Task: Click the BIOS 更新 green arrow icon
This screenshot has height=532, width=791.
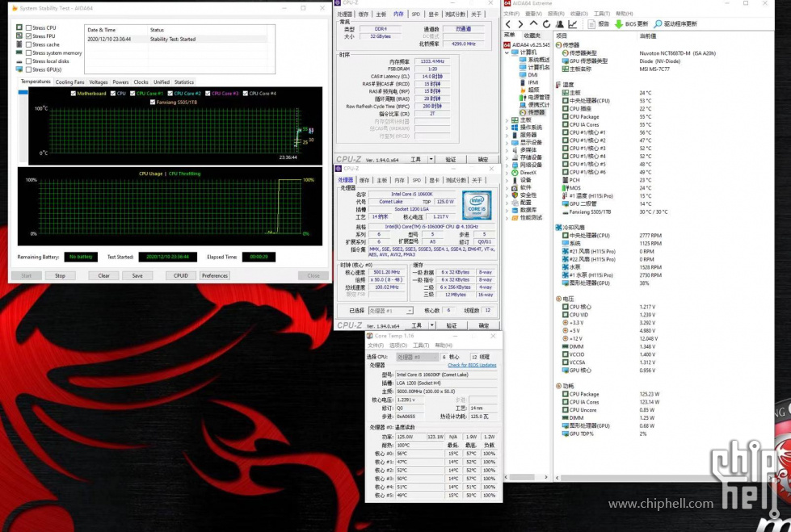Action: click(x=618, y=24)
